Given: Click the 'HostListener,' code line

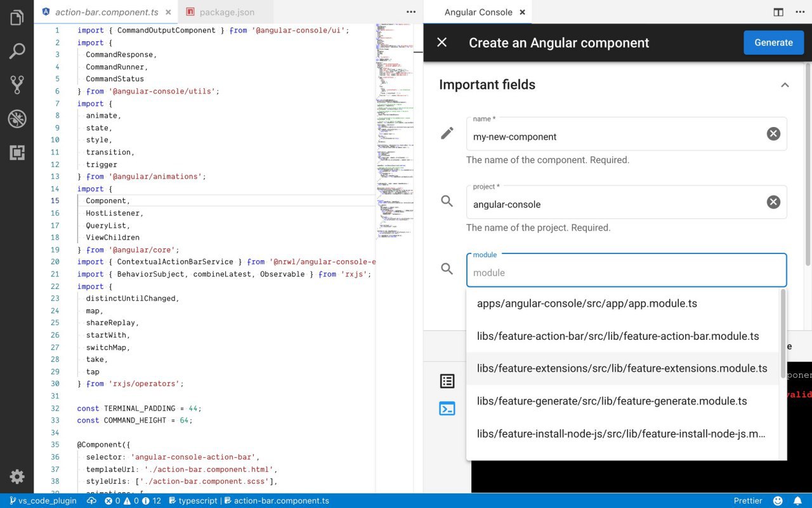Looking at the screenshot, I should (115, 213).
